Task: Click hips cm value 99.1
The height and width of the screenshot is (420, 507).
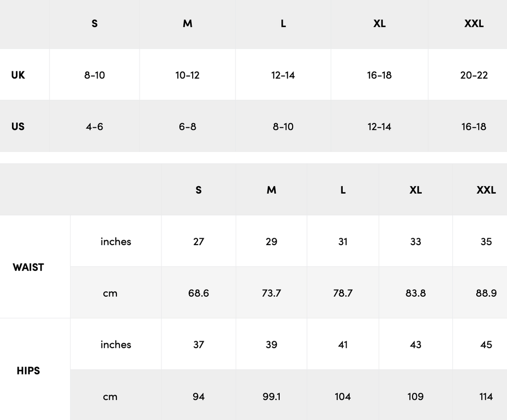Action: [x=271, y=396]
